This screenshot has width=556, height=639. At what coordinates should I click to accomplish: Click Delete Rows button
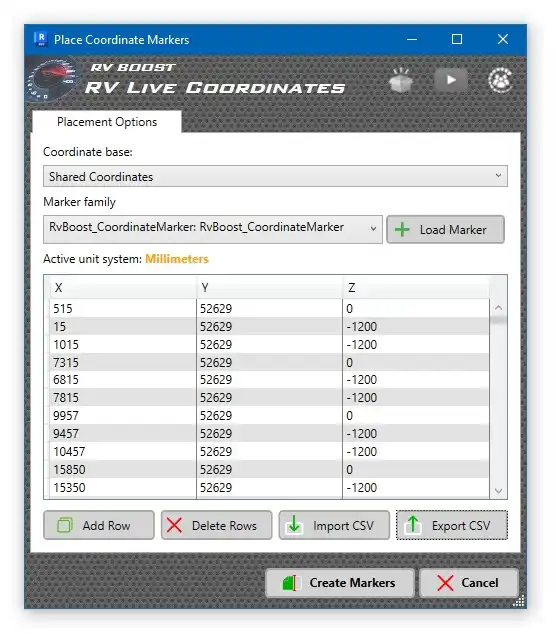[x=216, y=525]
